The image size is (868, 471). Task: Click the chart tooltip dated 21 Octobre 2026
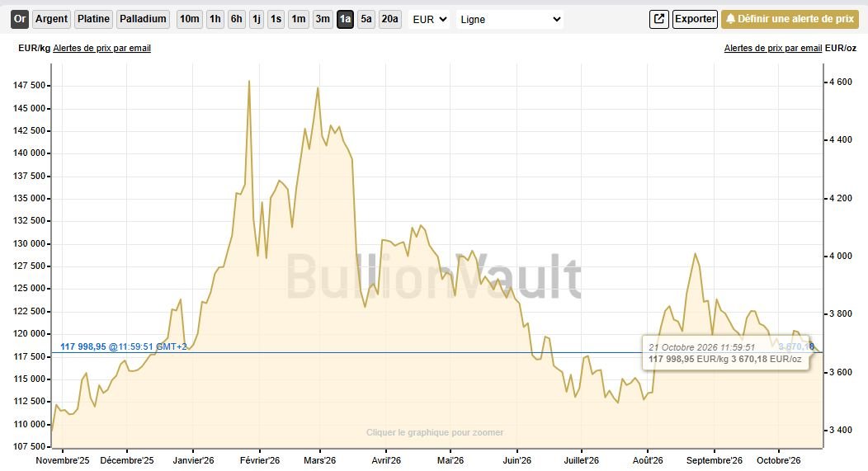coord(725,353)
